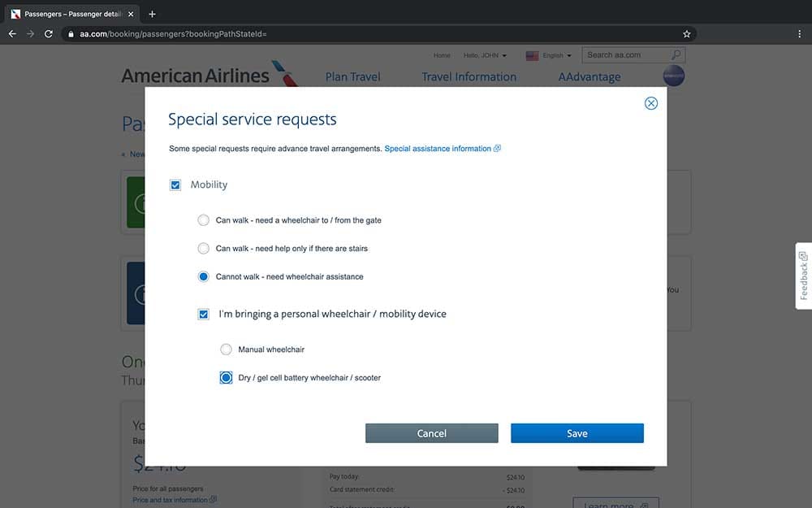Click the bookmark star in the address bar
This screenshot has width=812, height=508.
pos(686,33)
